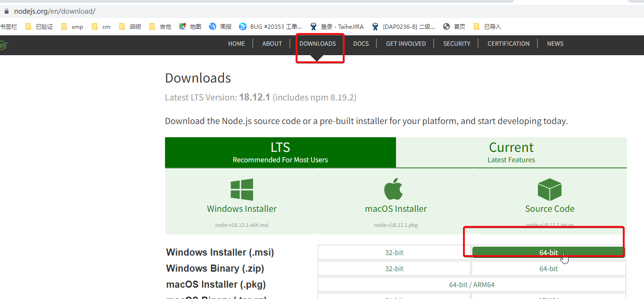Open the 吉他 bookmark folder
Image resolution: width=644 pixels, height=299 pixels.
click(x=160, y=27)
